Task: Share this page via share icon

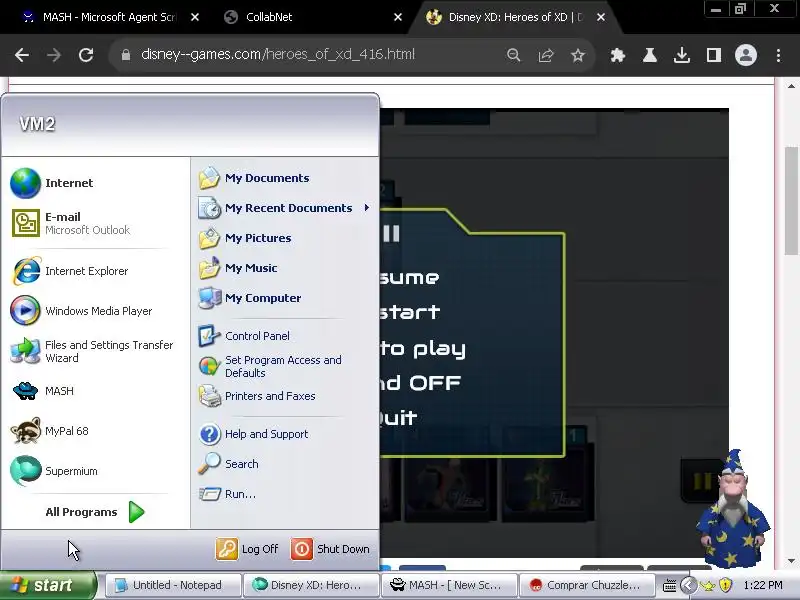Action: coord(545,55)
